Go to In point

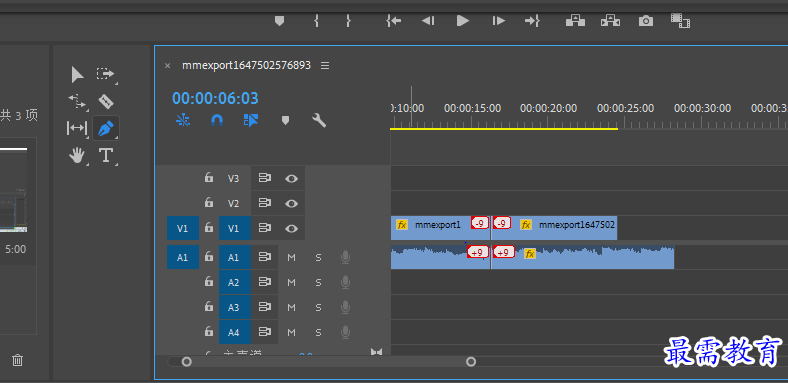pos(393,21)
